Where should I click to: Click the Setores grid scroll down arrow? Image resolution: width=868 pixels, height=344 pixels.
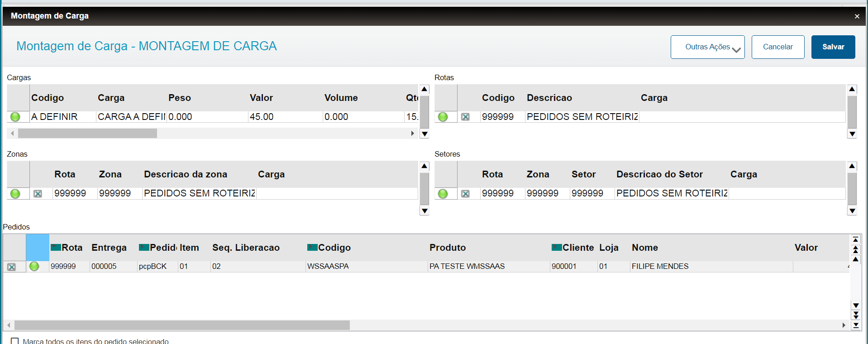(852, 211)
